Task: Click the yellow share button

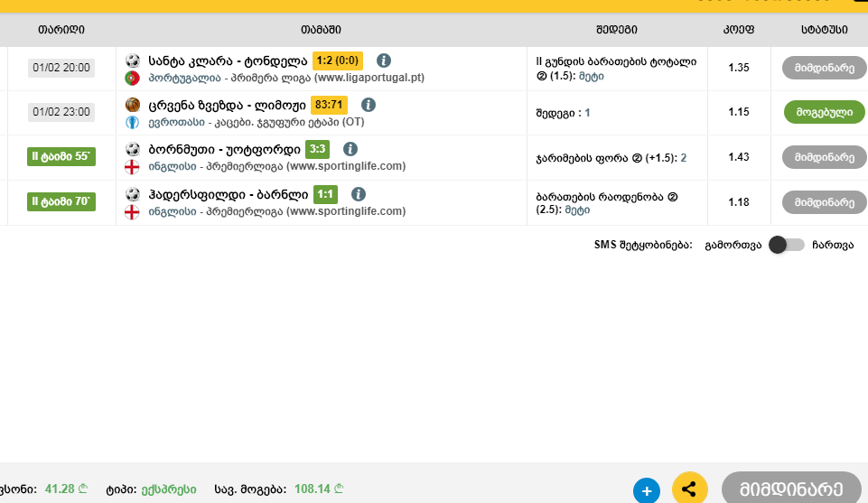Action: click(689, 489)
